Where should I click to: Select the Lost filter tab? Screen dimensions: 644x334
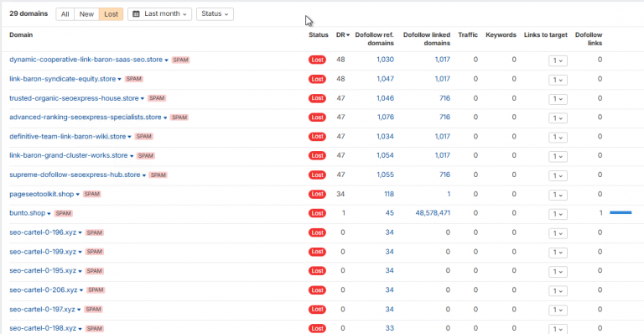[x=111, y=14]
